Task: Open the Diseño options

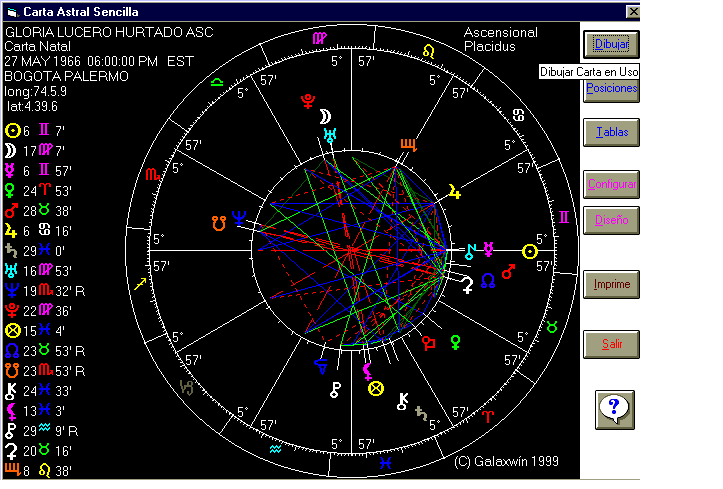Action: click(611, 220)
